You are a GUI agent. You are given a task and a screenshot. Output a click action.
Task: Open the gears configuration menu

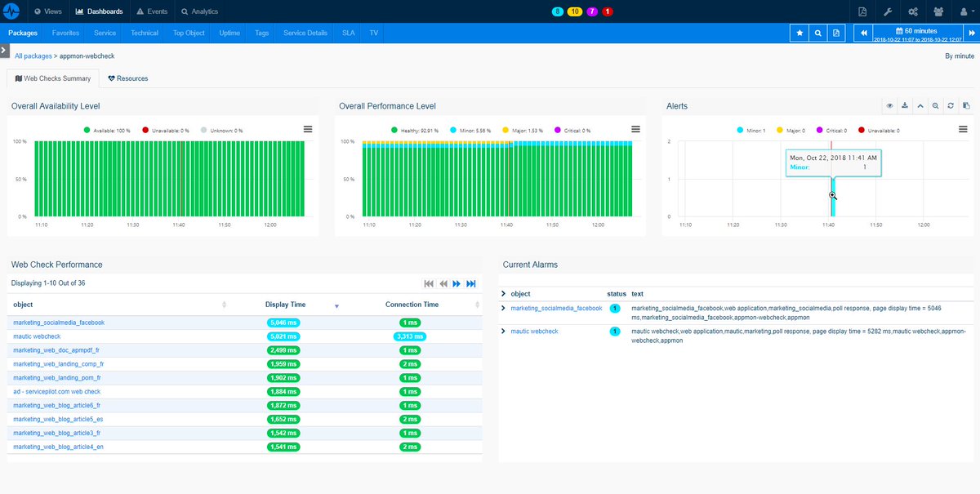click(x=914, y=11)
